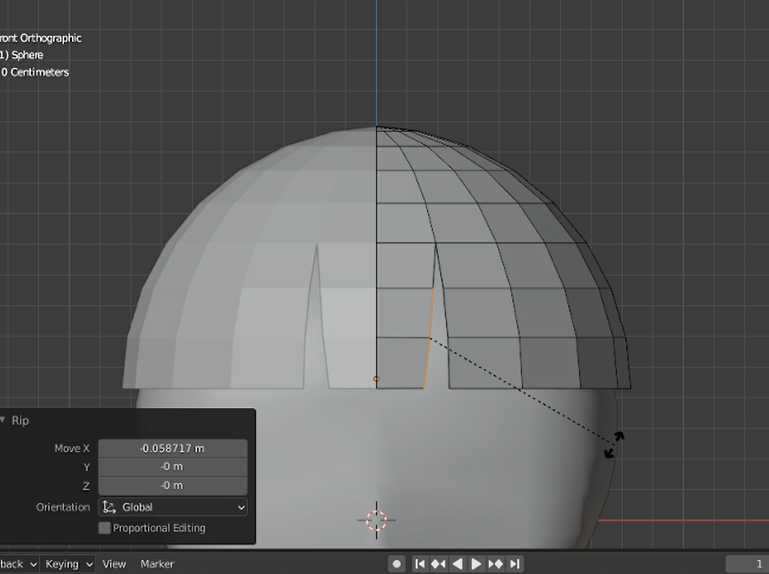Viewport: 769px width, 574px height.
Task: Jump to the end frame
Action: [514, 564]
